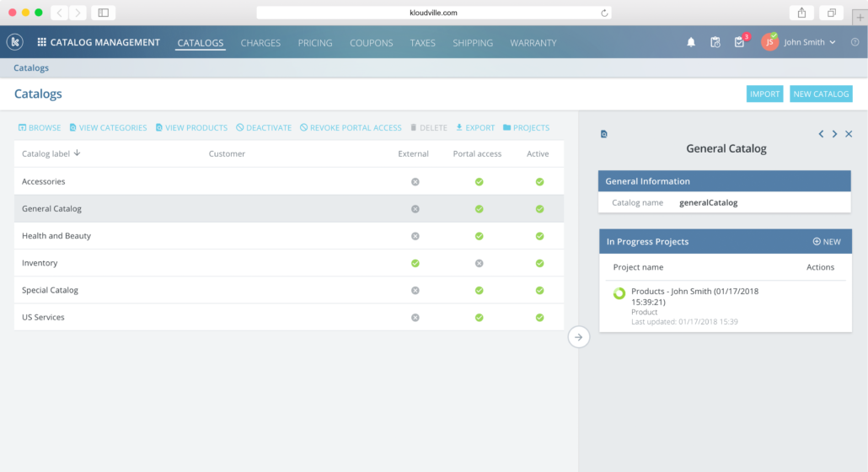Click Catalogs breadcrumb link
This screenshot has width=868, height=472.
click(x=31, y=67)
